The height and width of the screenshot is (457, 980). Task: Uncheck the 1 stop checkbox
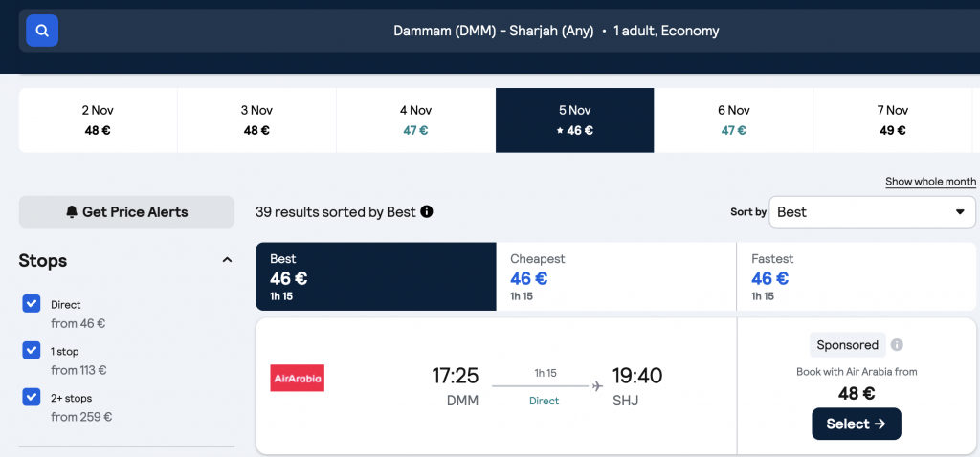(32, 350)
